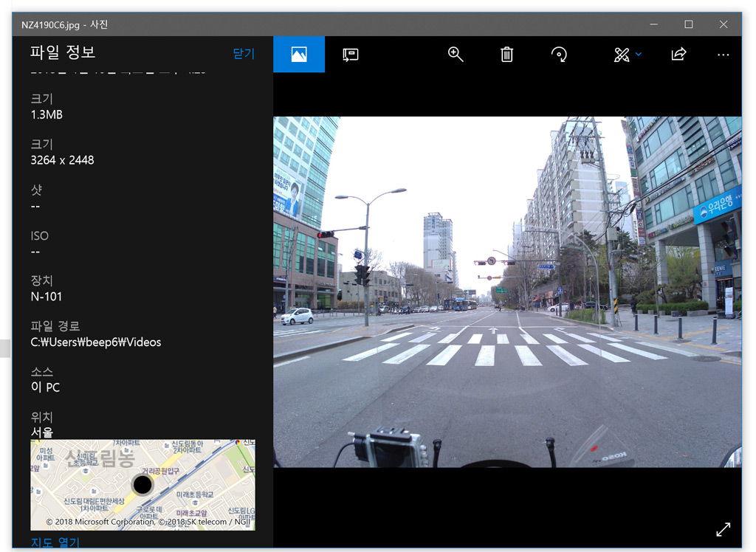Click the add to creation icon
Screen dimensions: 756x552
coord(351,55)
